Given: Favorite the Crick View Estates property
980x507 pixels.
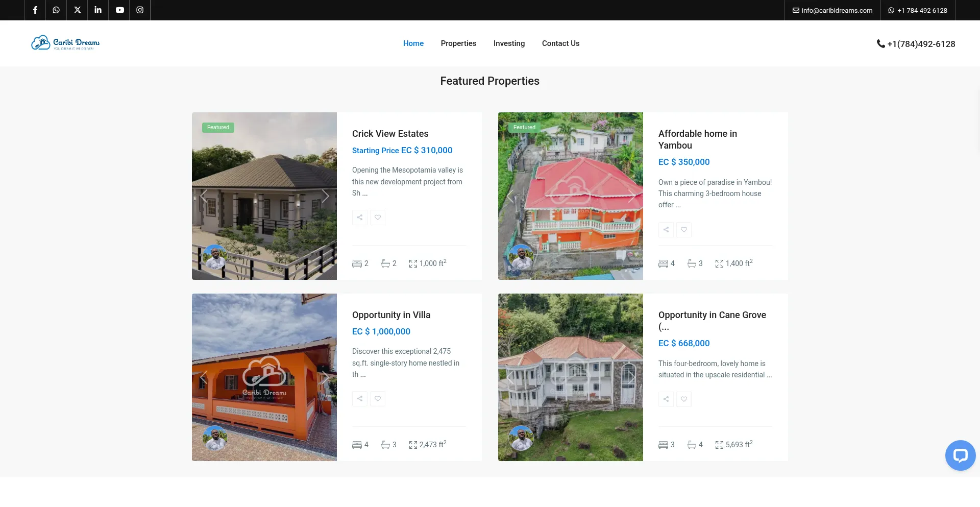Looking at the screenshot, I should (x=378, y=218).
